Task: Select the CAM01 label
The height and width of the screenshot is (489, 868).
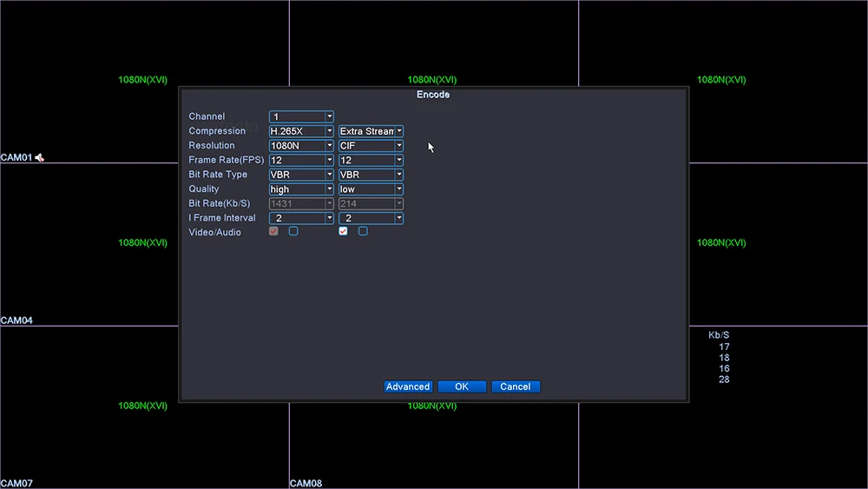Action: tap(16, 158)
